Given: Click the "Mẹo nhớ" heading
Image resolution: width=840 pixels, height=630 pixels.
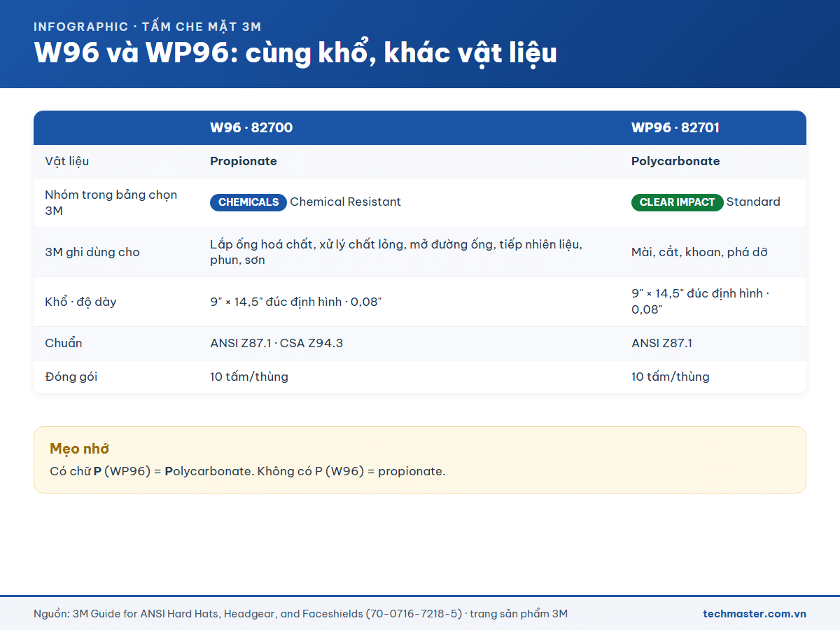Looking at the screenshot, I should (x=79, y=449).
